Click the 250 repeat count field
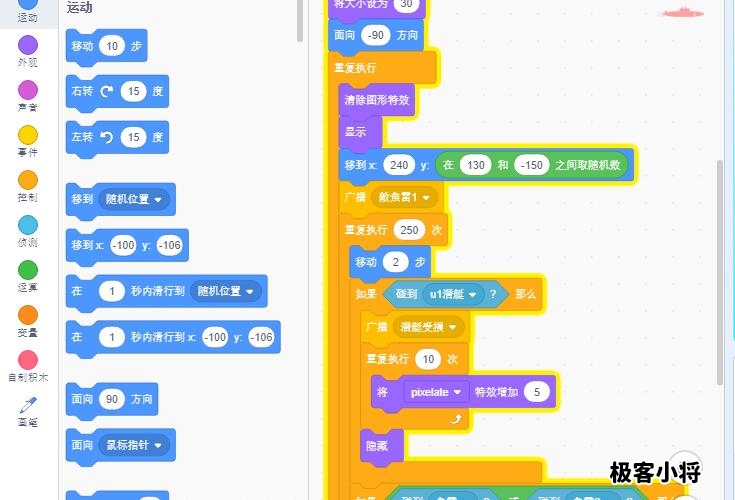The height and width of the screenshot is (500, 735). point(409,230)
